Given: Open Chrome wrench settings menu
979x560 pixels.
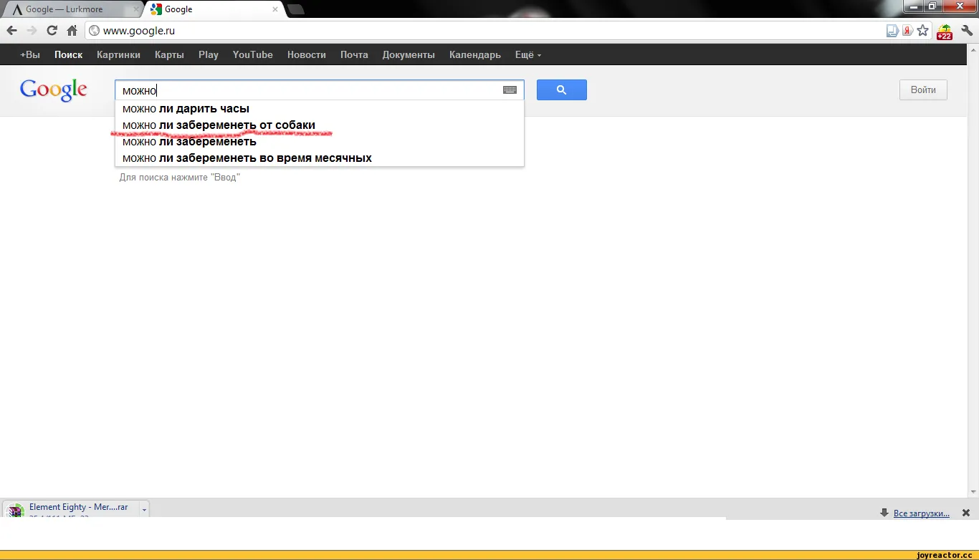Looking at the screenshot, I should [966, 31].
